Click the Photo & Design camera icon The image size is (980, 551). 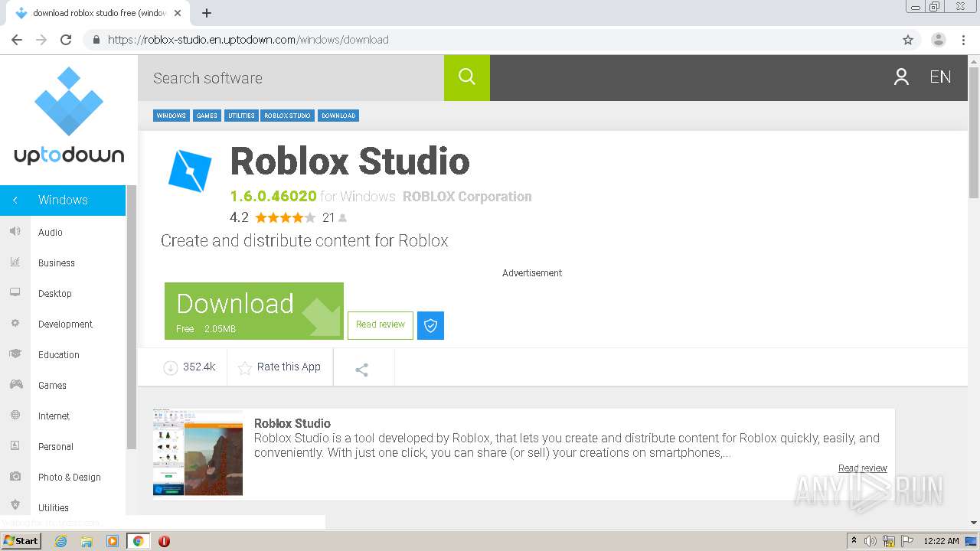[x=15, y=477]
